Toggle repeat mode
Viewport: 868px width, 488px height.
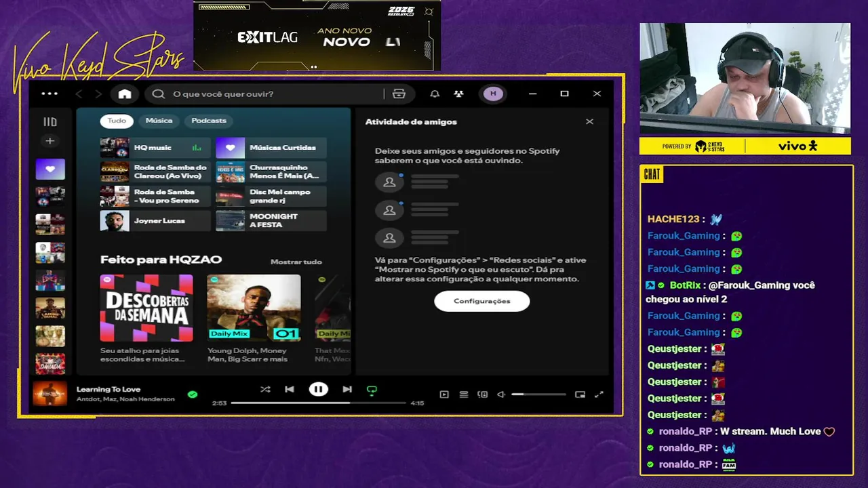click(372, 390)
